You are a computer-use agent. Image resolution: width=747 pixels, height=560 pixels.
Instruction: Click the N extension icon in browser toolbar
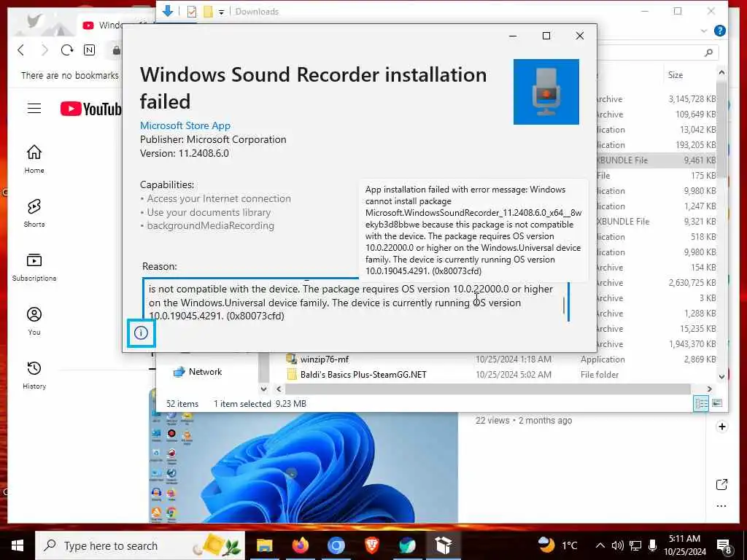[x=89, y=50]
